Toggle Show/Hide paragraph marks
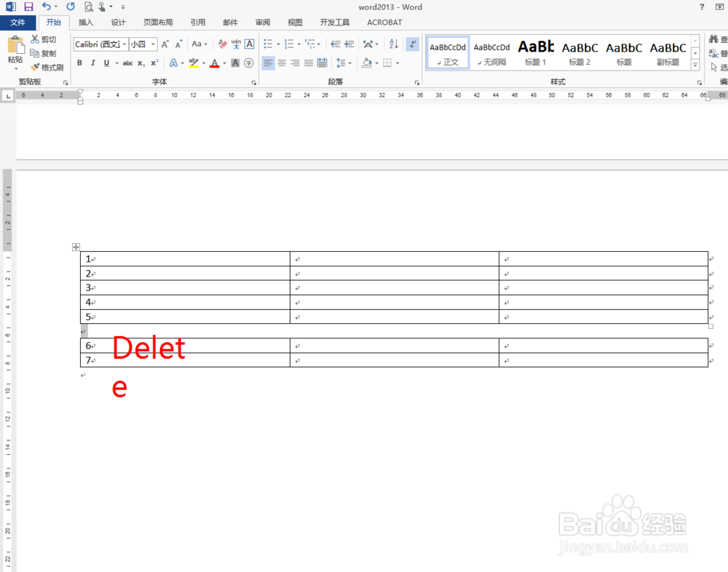 (x=412, y=44)
